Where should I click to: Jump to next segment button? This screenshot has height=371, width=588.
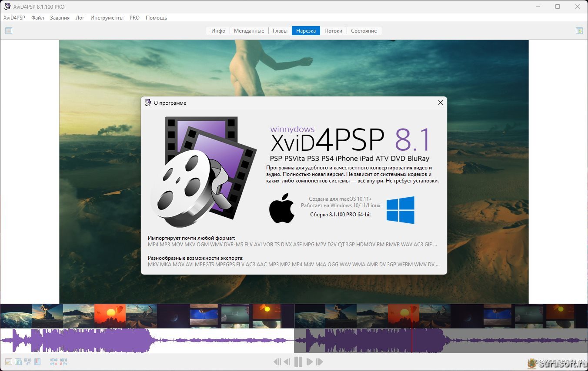[x=319, y=361]
